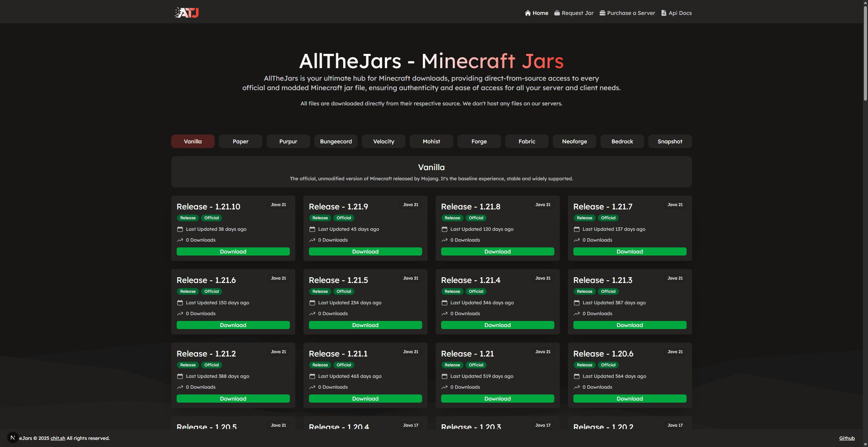
Task: Open the Snapshot category tab
Action: tap(670, 141)
